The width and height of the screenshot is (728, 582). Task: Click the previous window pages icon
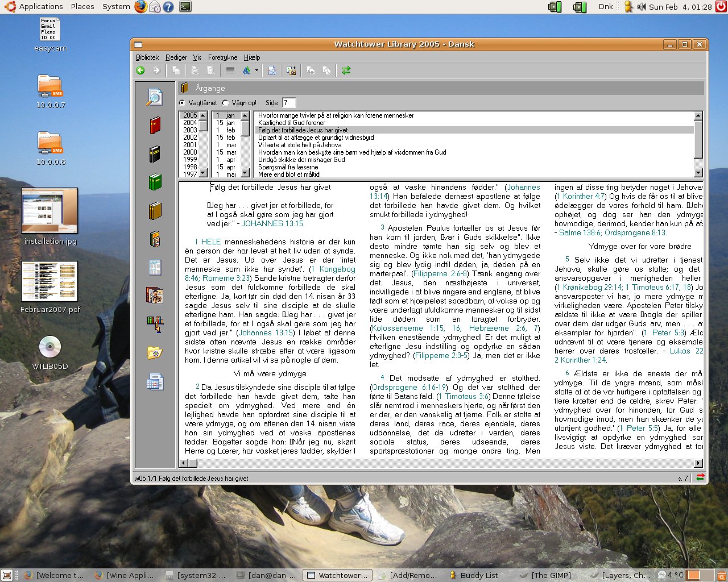[x=311, y=70]
